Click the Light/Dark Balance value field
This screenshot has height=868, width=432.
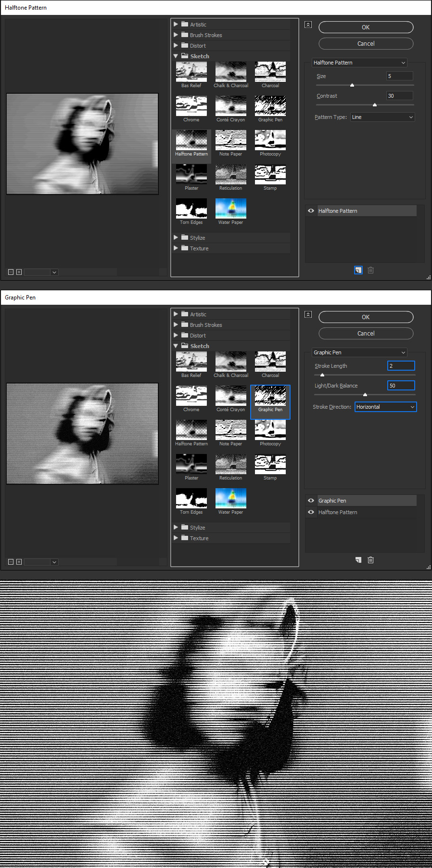point(401,386)
